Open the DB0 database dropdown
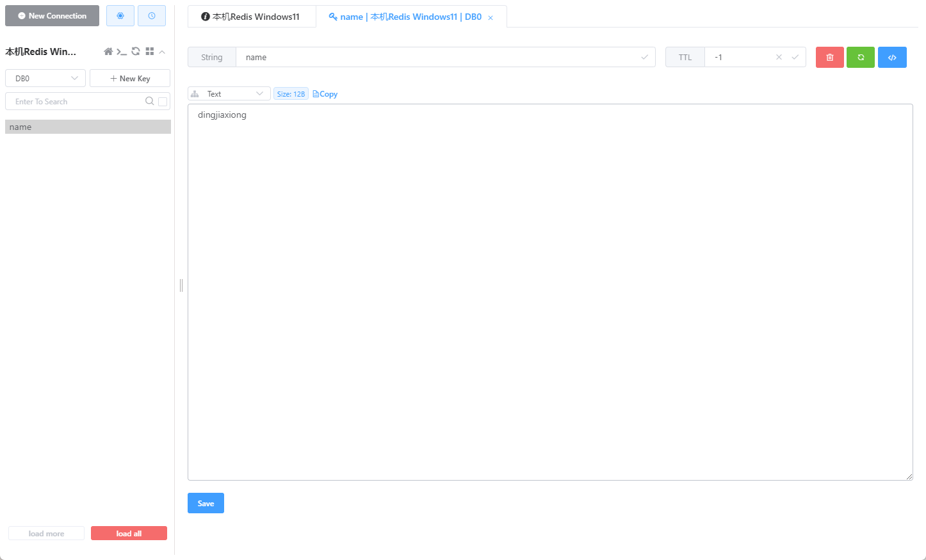This screenshot has width=926, height=560. pyautogui.click(x=45, y=77)
